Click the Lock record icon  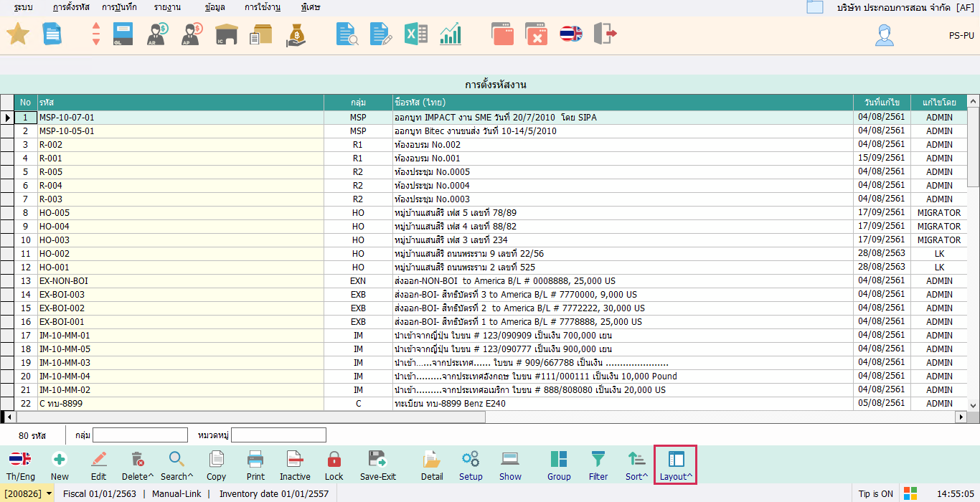334,466
